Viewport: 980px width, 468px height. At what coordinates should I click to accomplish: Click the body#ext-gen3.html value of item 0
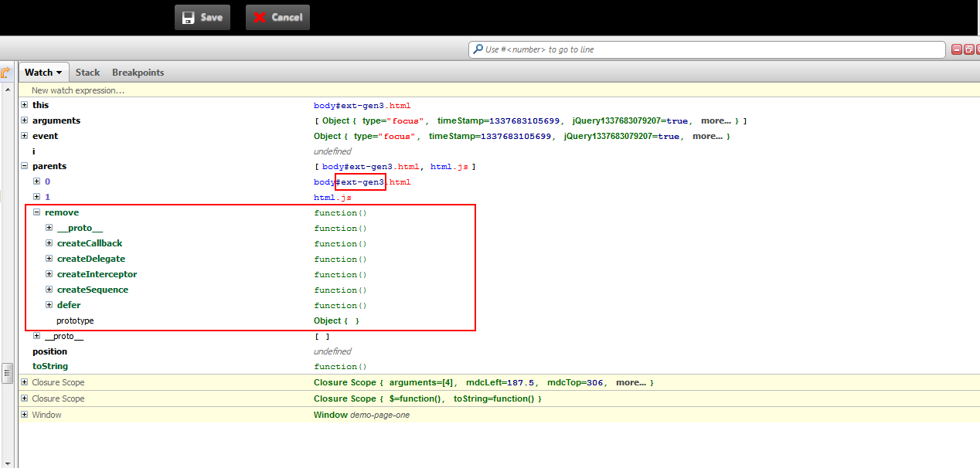pos(362,182)
